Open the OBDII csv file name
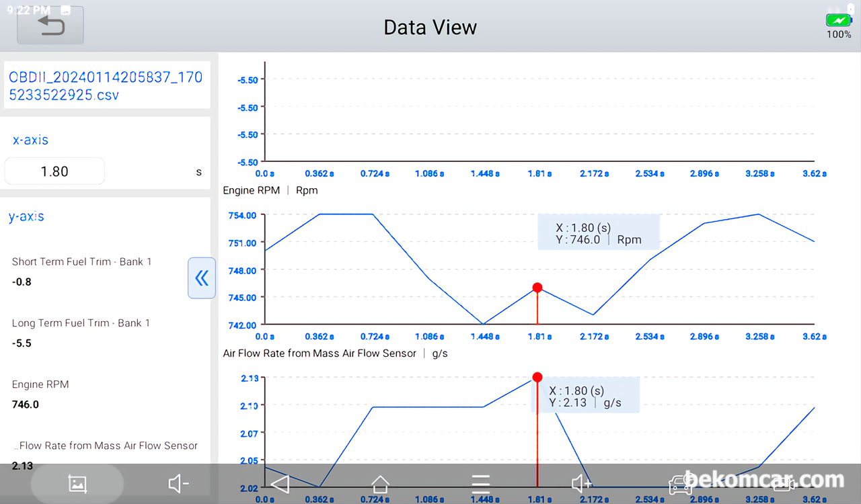 click(x=106, y=86)
